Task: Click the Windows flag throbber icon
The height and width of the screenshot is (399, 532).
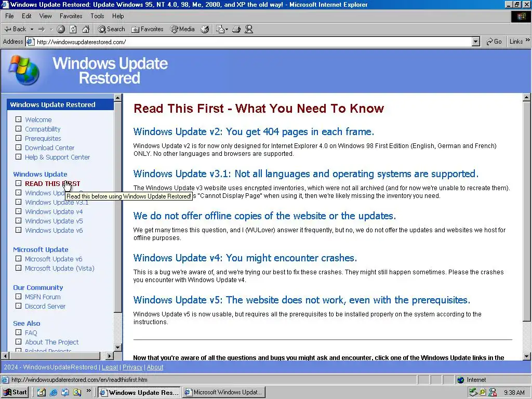Action: point(521,17)
